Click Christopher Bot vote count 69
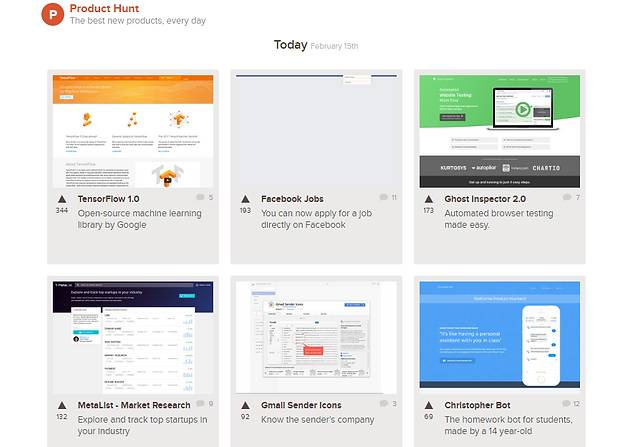630x447 pixels. tap(429, 416)
